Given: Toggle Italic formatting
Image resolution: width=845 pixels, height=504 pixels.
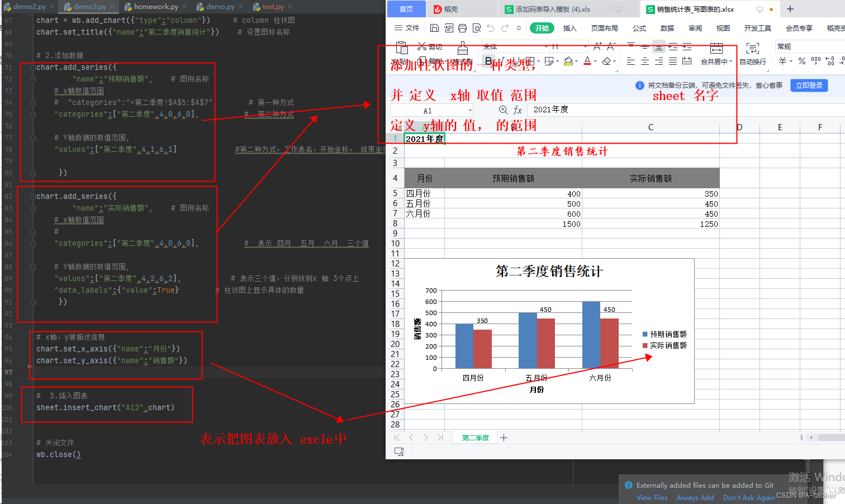Looking at the screenshot, I should click(x=502, y=60).
